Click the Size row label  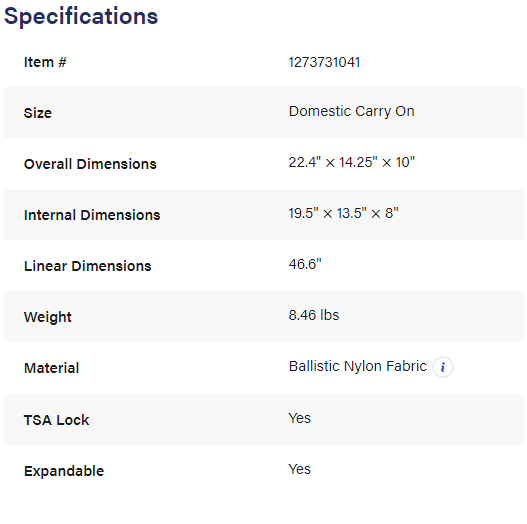click(38, 113)
